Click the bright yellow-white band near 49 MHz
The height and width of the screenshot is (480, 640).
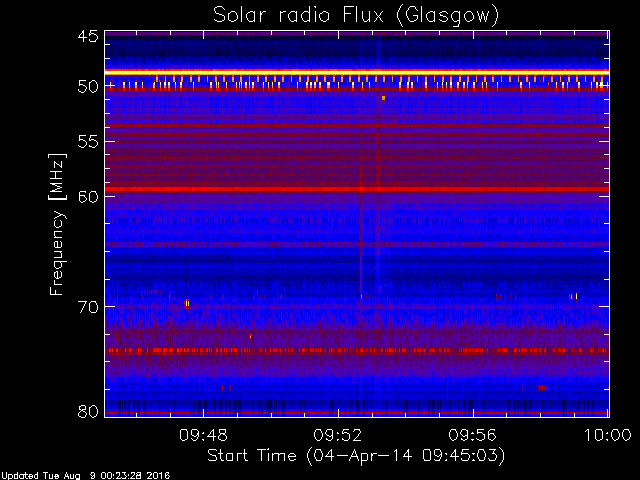pos(357,73)
